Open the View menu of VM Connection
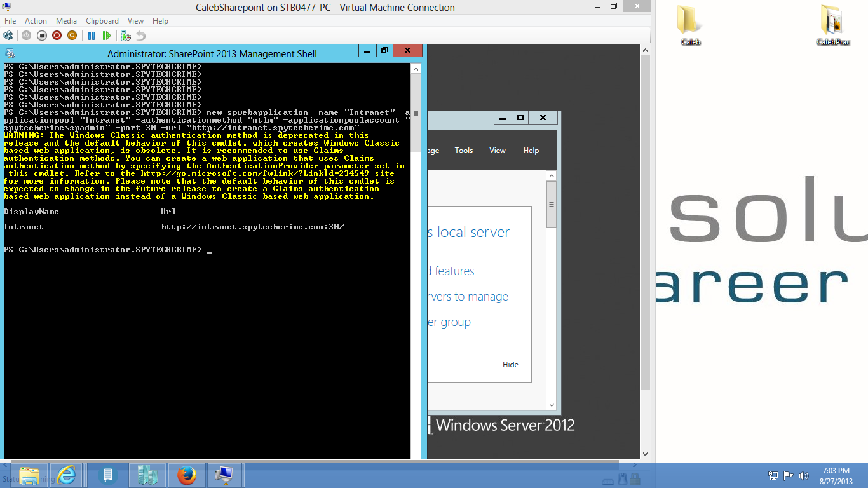This screenshot has width=868, height=488. pyautogui.click(x=135, y=21)
